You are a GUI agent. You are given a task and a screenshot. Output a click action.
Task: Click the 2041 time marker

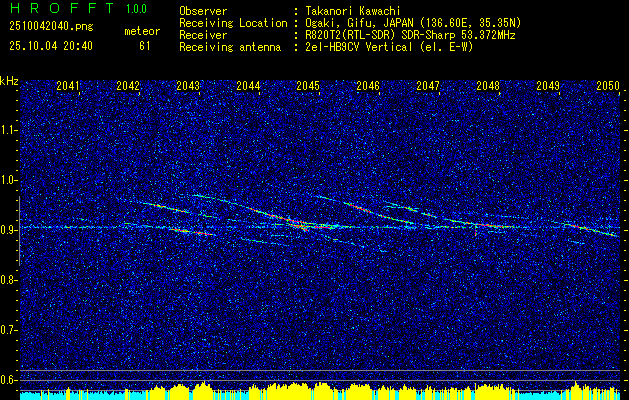[68, 86]
